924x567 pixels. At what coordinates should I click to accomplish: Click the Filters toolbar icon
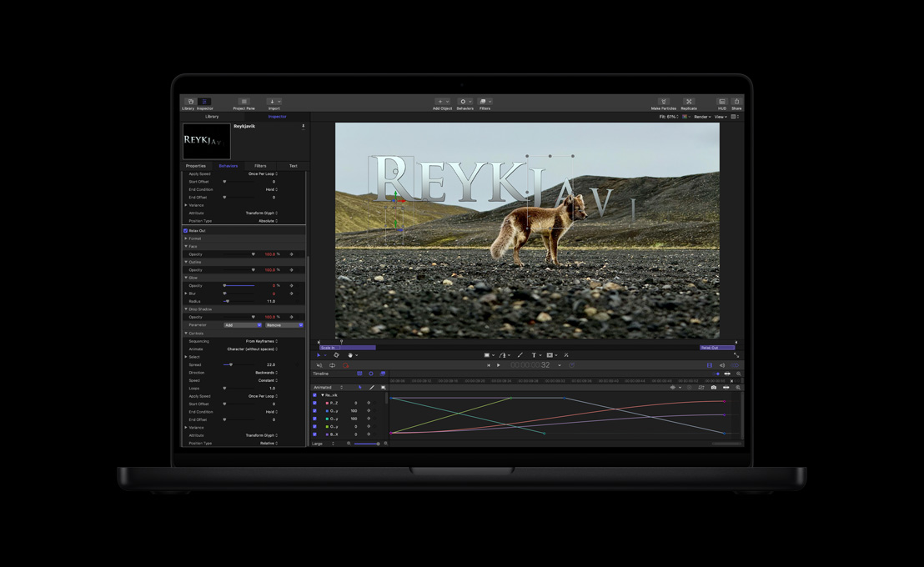[482, 101]
